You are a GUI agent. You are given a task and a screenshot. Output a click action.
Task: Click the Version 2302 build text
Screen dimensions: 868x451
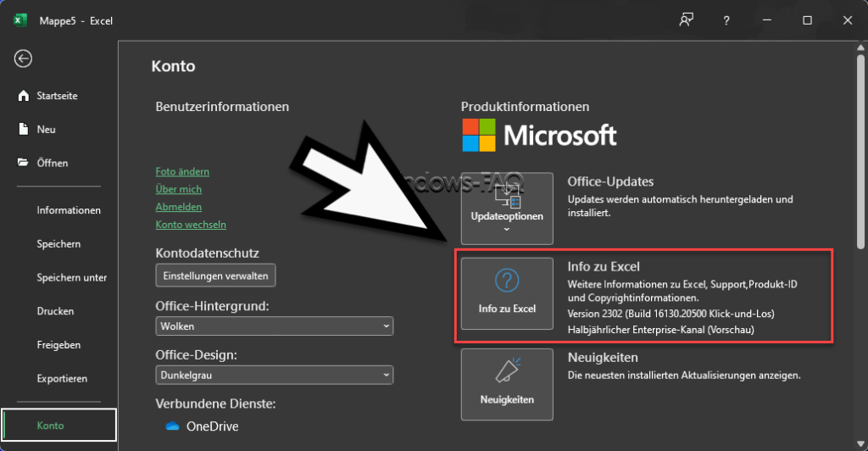(x=671, y=314)
